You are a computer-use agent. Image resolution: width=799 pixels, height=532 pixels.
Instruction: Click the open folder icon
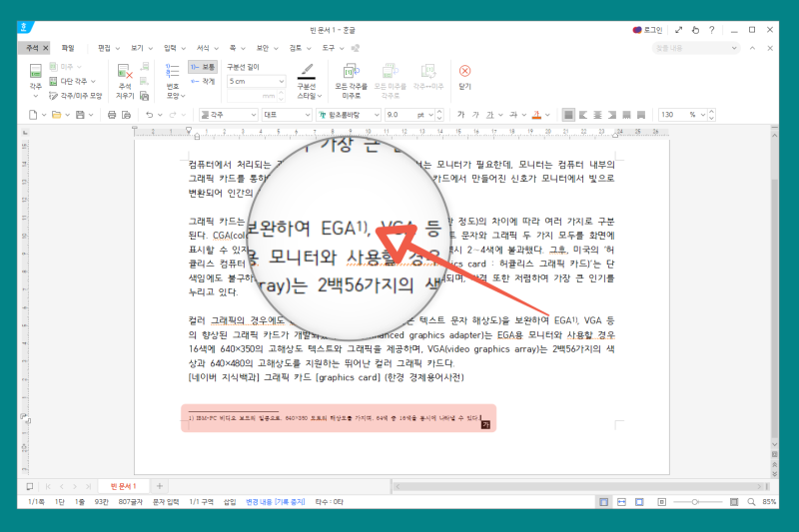point(57,115)
